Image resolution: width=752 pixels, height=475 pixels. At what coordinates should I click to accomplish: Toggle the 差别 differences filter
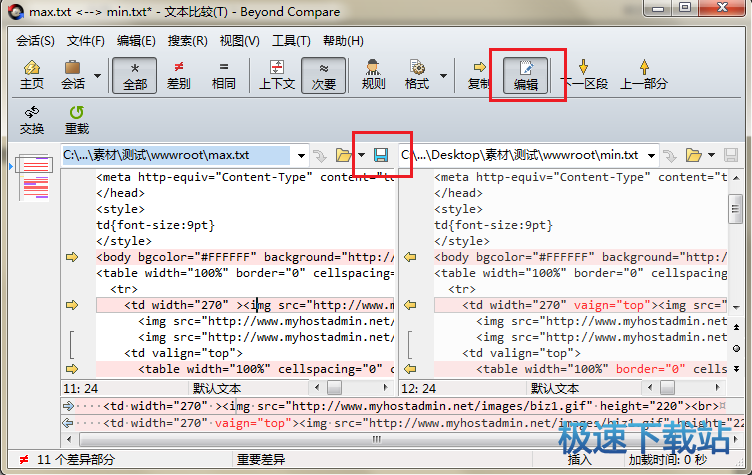[179, 75]
